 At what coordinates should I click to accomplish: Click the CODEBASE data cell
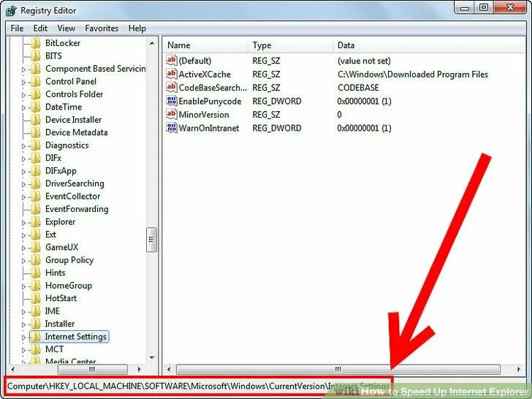point(358,88)
